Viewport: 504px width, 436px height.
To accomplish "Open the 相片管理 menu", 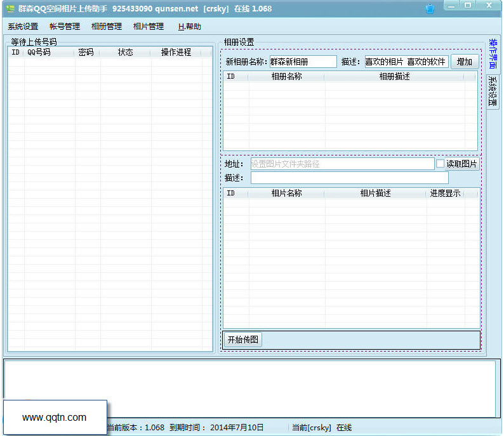I will click(x=148, y=27).
